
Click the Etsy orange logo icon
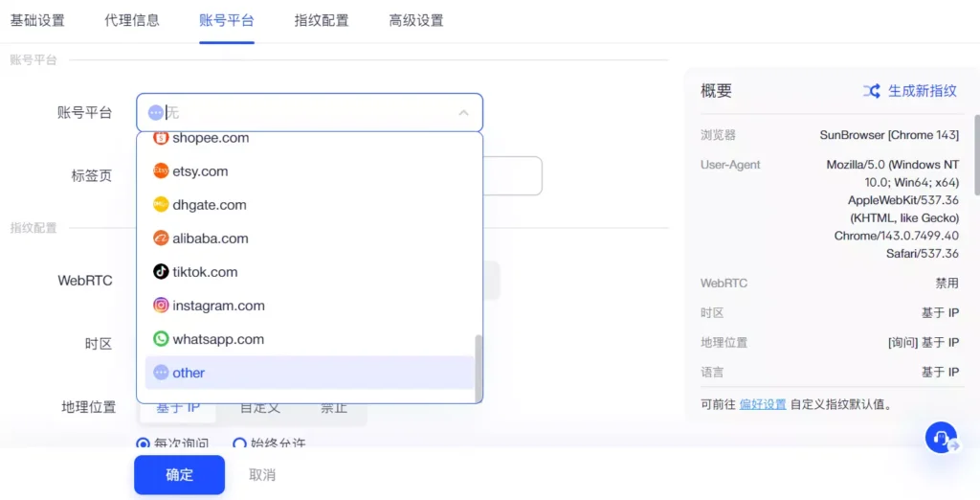point(161,171)
